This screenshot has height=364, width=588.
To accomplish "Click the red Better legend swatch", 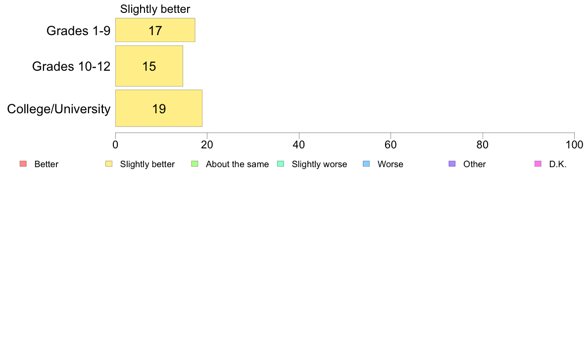I will tap(23, 164).
